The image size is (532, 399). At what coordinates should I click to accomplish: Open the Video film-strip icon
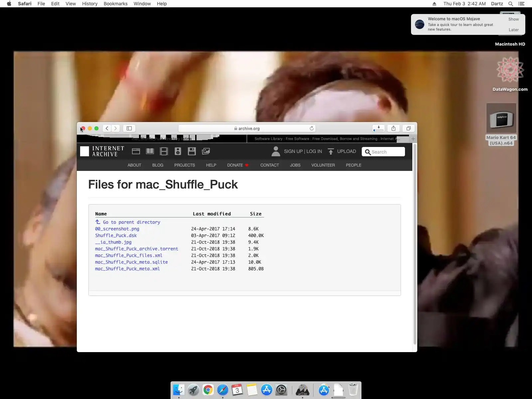(164, 151)
